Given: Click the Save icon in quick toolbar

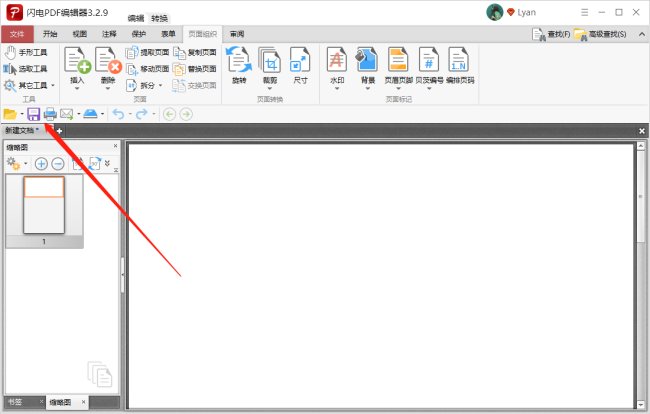Looking at the screenshot, I should point(33,114).
